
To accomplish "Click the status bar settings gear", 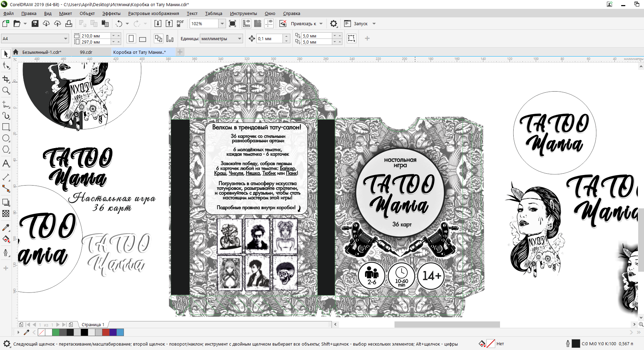I will point(7,344).
